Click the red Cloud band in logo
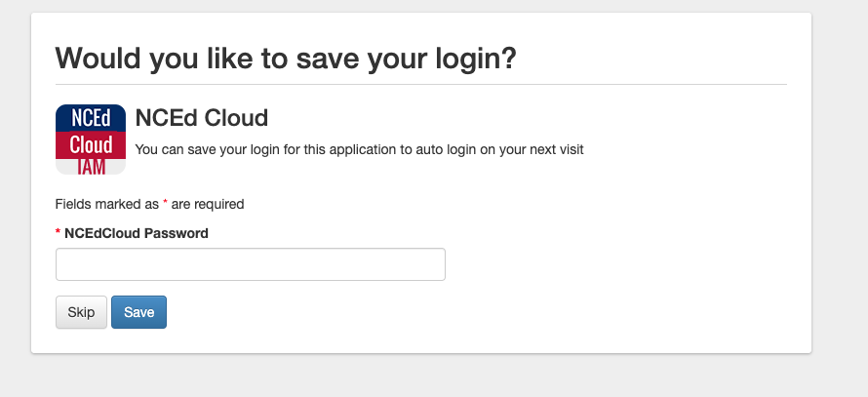This screenshot has width=868, height=397. (x=91, y=144)
